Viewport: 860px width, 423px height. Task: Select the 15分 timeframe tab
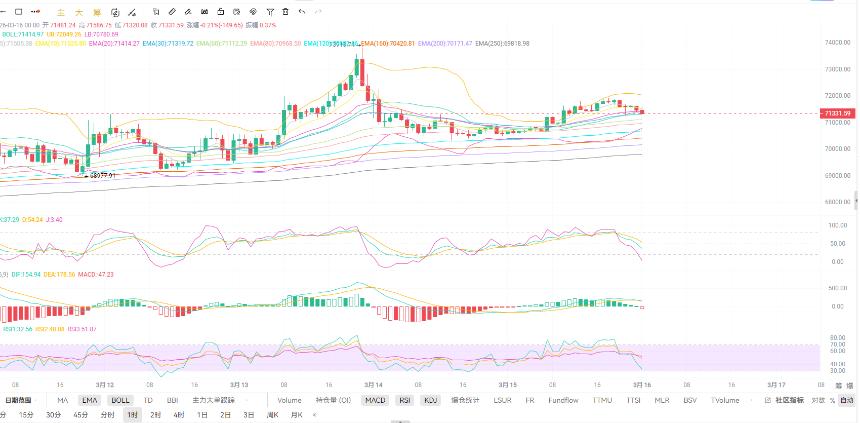pos(25,415)
